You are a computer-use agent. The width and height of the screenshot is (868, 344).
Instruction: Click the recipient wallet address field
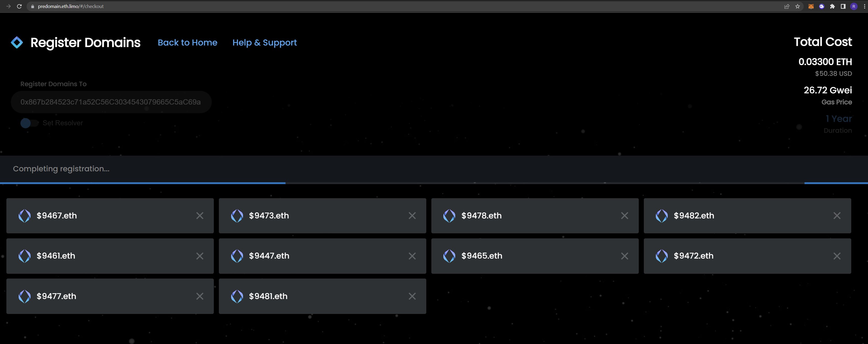111,102
